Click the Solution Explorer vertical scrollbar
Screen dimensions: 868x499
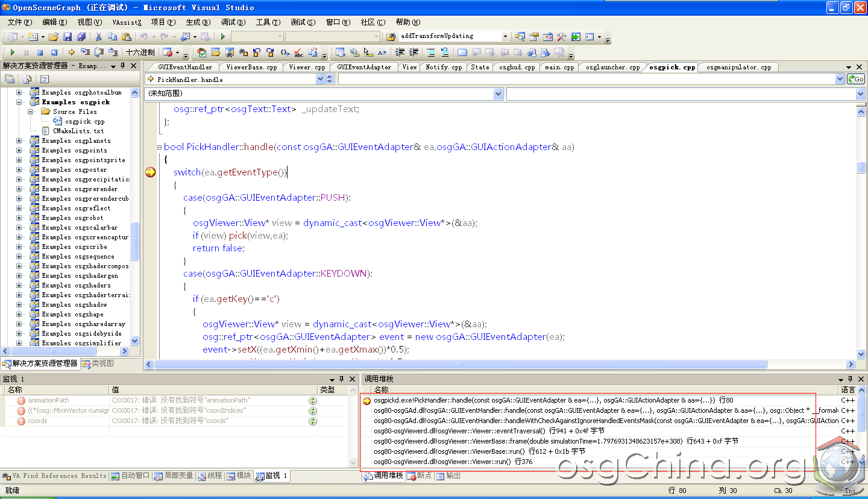(134, 241)
